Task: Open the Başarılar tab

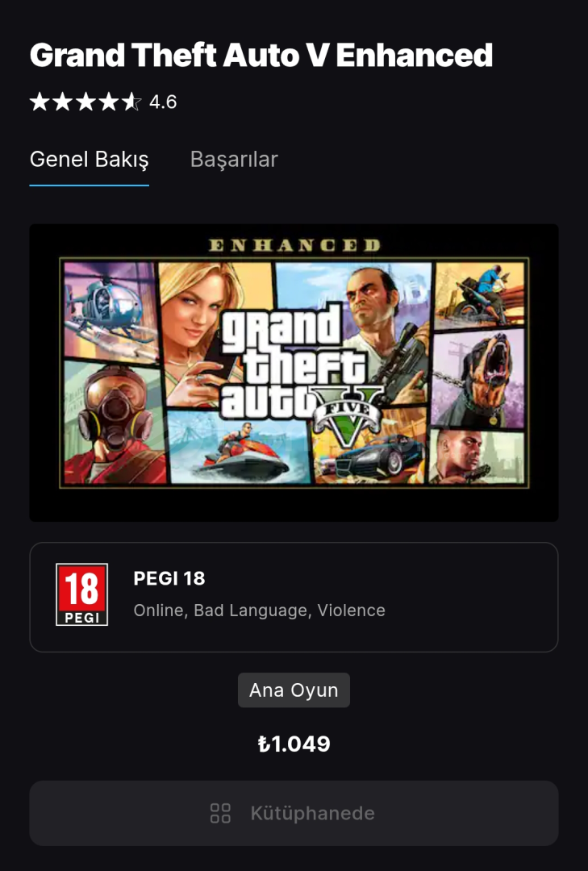Action: pyautogui.click(x=234, y=160)
